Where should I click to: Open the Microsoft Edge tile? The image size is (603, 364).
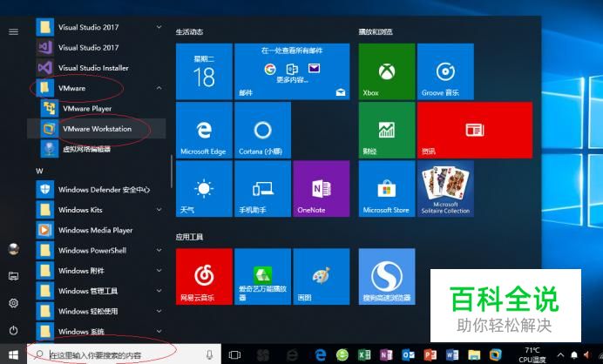[x=204, y=130]
